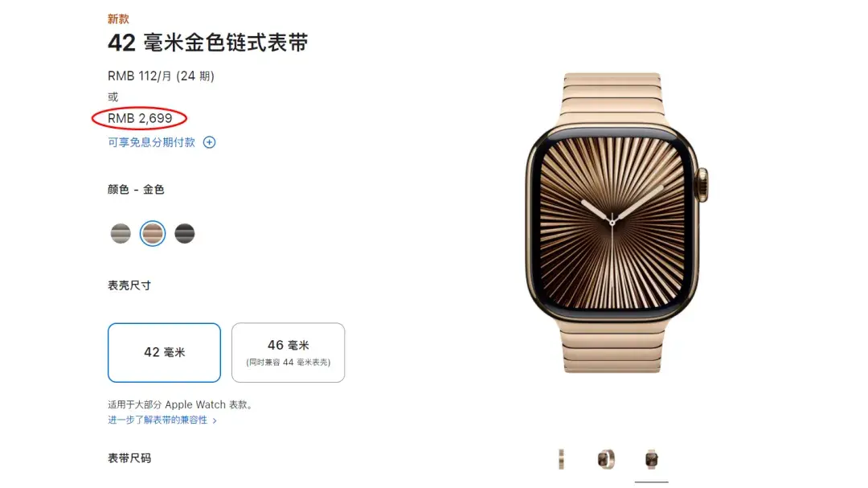Screen dimensions: 868x488
Task: Click the 表带尺码 band size heading
Action: tap(129, 458)
